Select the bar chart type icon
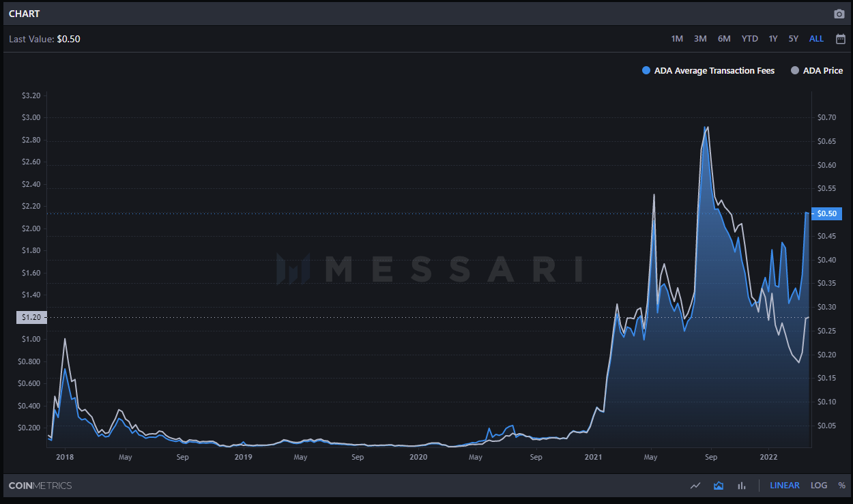This screenshot has width=853, height=504. click(x=741, y=486)
